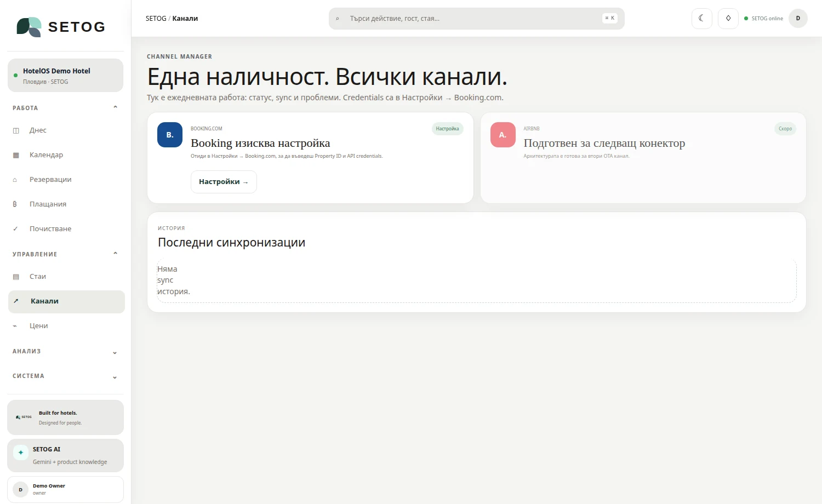Click the Demo Owner D avatar

pos(20,490)
